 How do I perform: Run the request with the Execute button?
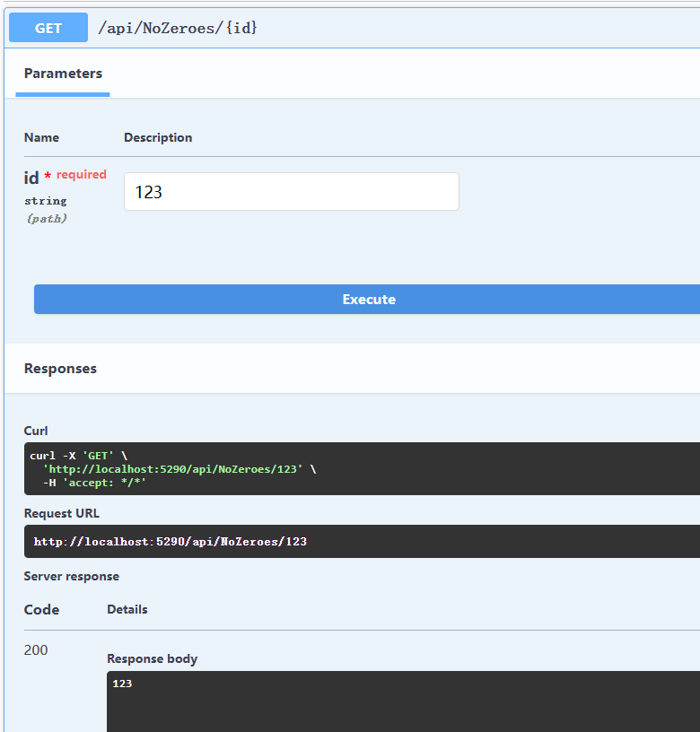(x=367, y=299)
